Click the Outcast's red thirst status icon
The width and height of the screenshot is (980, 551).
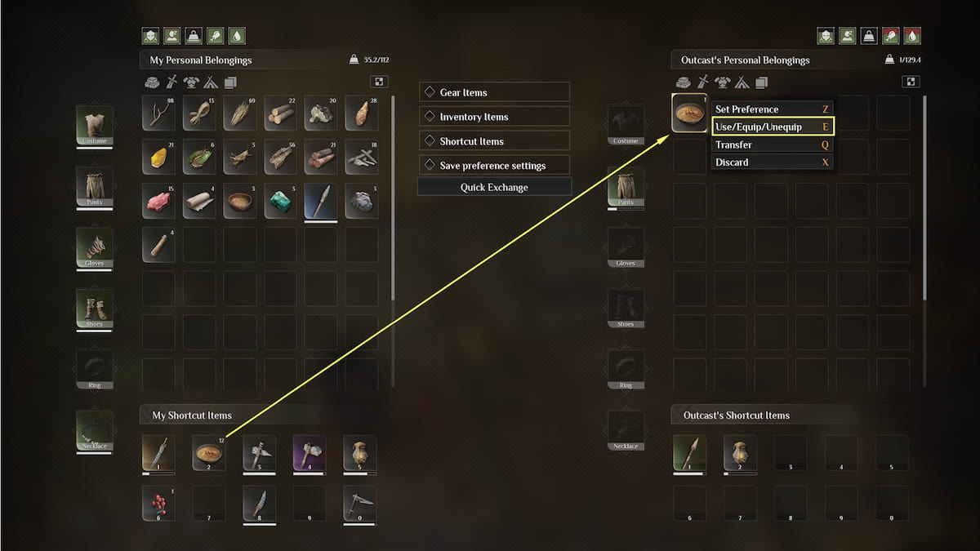click(911, 36)
